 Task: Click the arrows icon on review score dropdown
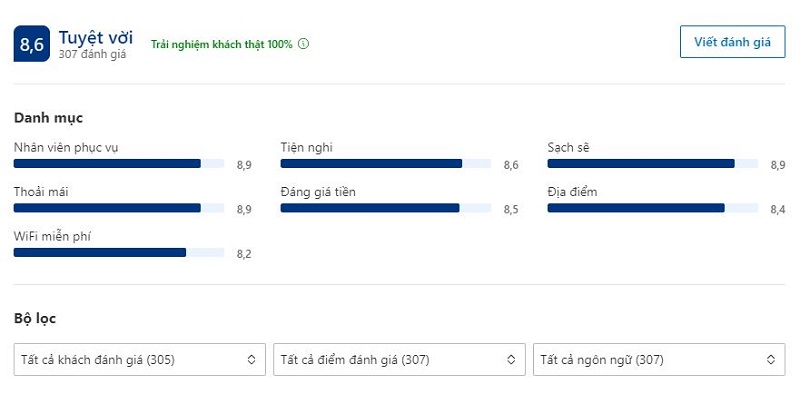pyautogui.click(x=511, y=360)
